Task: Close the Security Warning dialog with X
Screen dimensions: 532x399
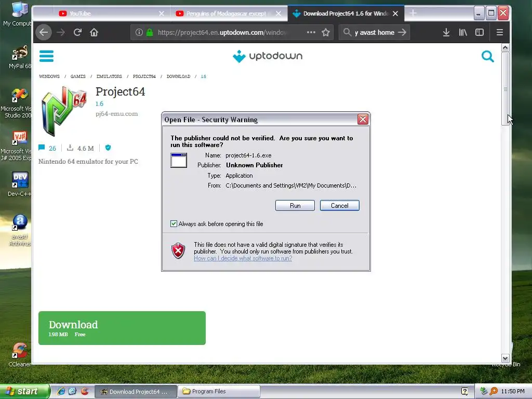Action: tap(363, 119)
